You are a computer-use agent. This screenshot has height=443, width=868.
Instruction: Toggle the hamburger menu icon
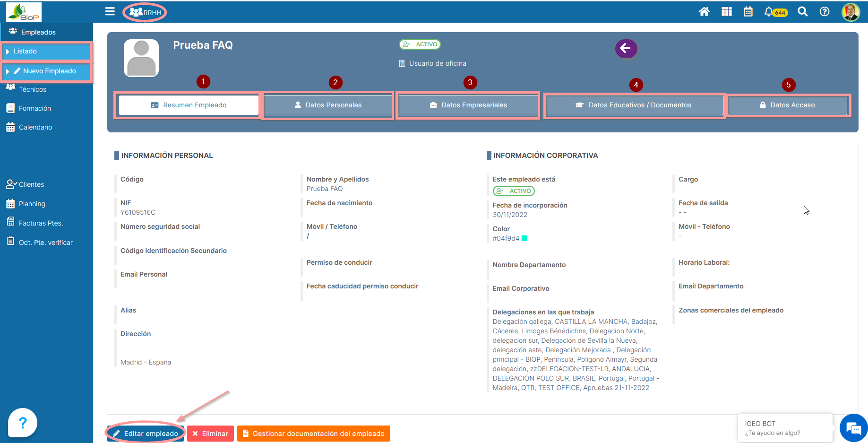click(x=110, y=11)
